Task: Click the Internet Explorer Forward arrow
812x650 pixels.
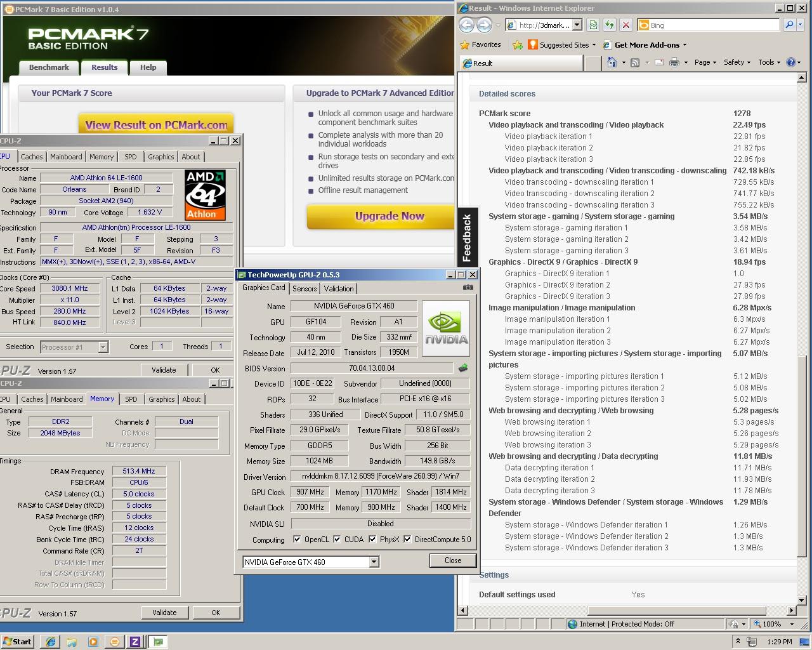Action: (x=484, y=25)
